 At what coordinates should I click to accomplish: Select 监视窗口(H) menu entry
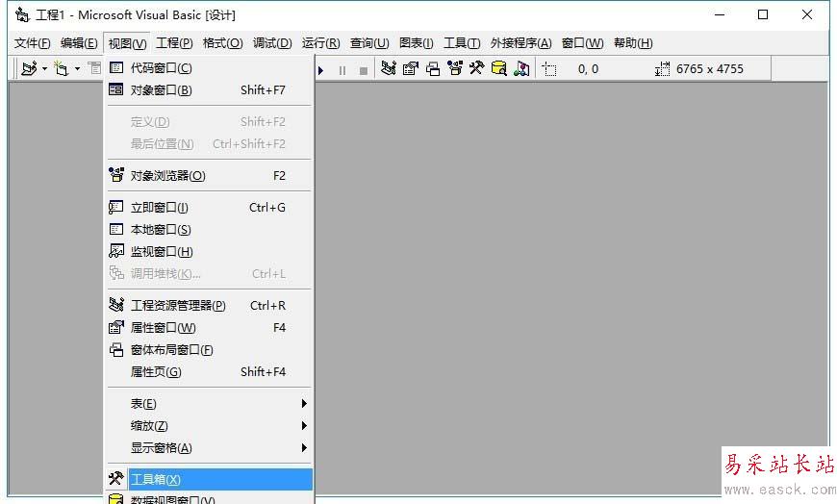click(209, 251)
